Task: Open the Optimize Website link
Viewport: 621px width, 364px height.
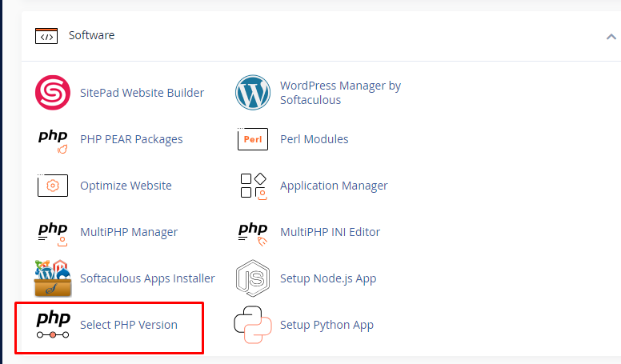Action: click(126, 186)
